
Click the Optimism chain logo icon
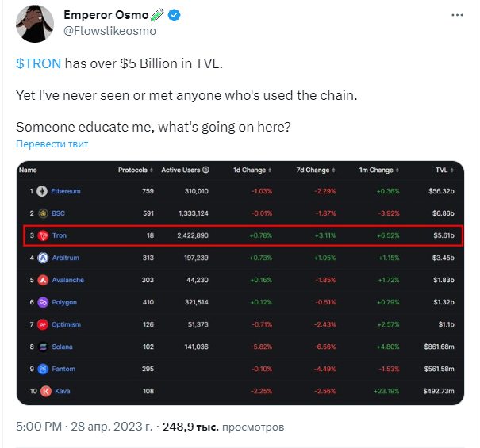(43, 324)
